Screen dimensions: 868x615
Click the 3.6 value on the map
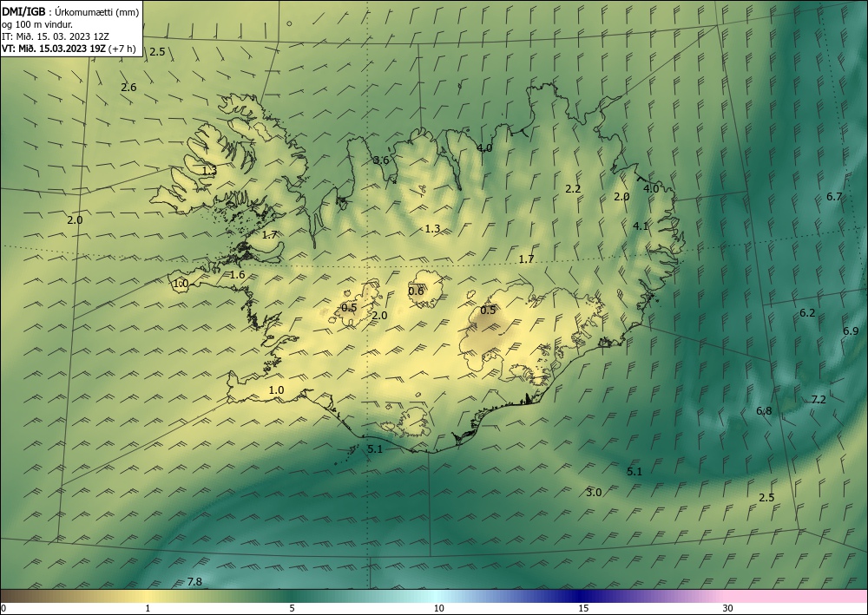click(x=381, y=160)
